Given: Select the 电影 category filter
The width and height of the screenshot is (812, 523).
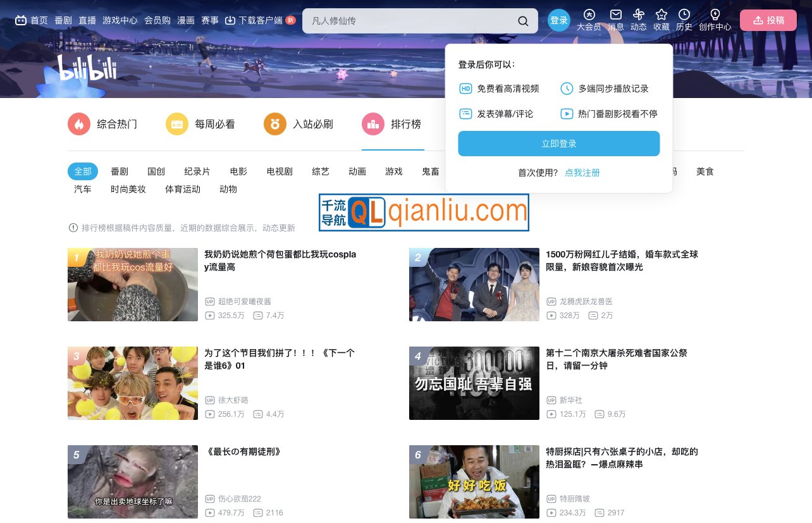Looking at the screenshot, I should point(238,171).
